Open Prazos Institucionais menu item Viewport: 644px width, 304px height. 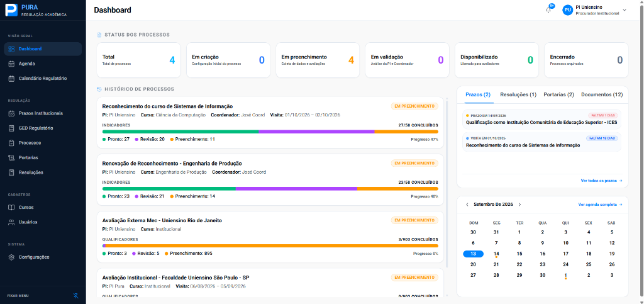43,113
